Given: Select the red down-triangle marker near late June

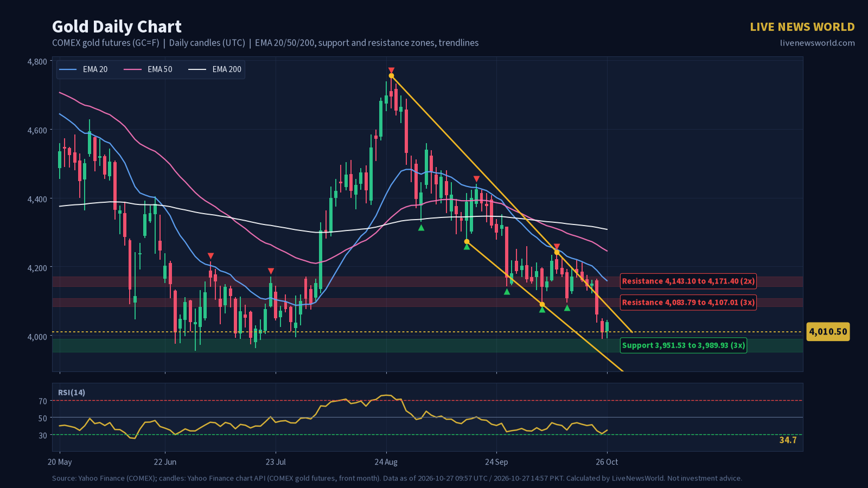Looking at the screenshot, I should click(210, 256).
